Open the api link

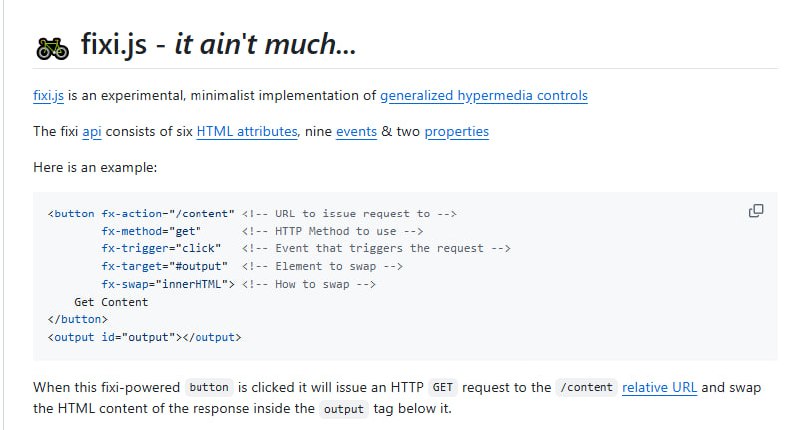(92, 132)
